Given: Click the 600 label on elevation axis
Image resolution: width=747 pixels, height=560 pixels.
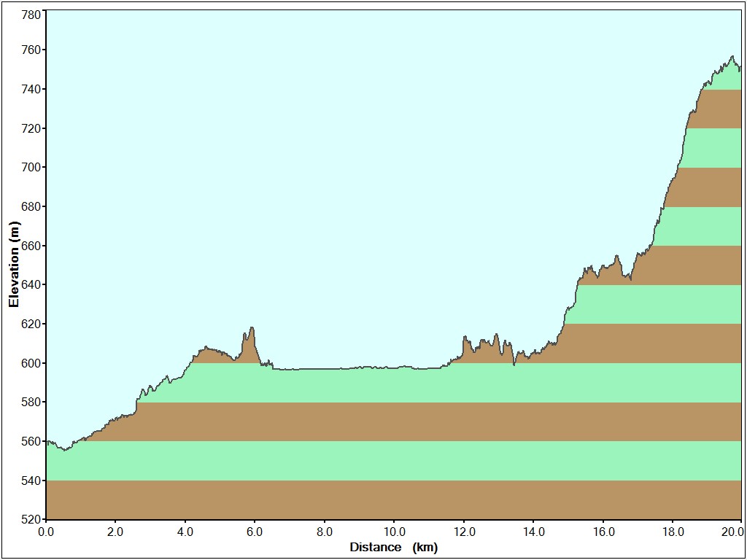Looking at the screenshot, I should point(31,363).
